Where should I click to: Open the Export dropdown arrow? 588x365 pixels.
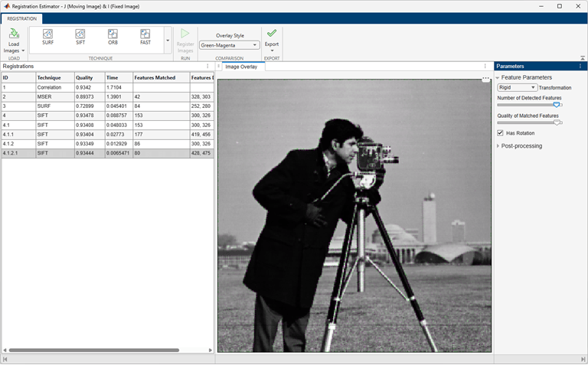(x=272, y=51)
